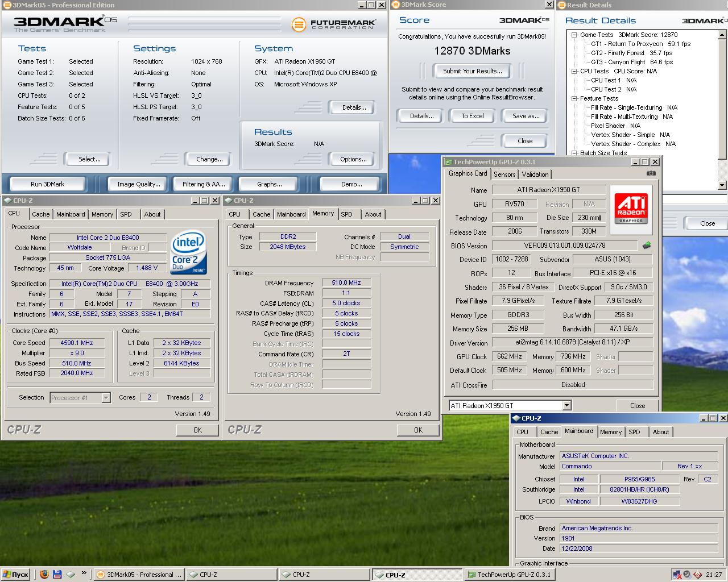This screenshot has width=728, height=582.
Task: Click the Run 3DMark button
Action: 48,184
